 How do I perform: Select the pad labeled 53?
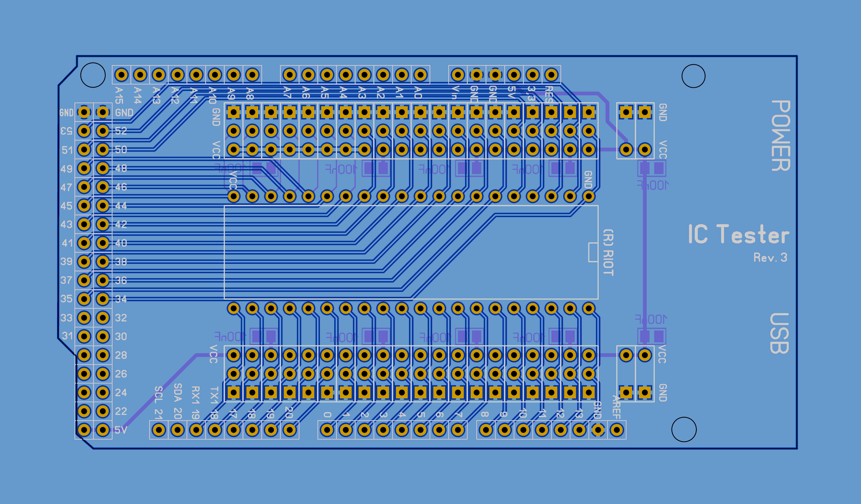point(84,131)
